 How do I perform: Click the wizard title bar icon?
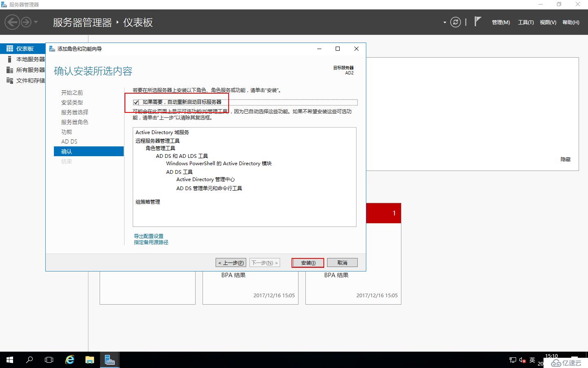coord(52,49)
